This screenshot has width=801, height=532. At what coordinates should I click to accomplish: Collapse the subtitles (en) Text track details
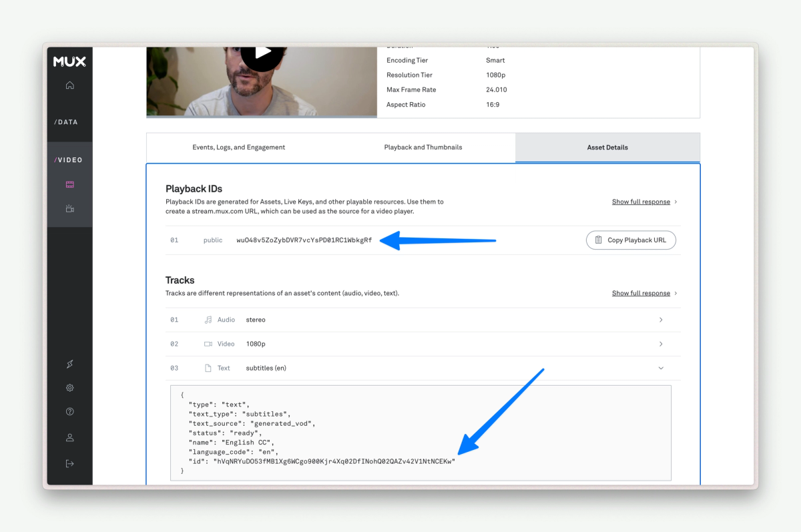coord(661,368)
